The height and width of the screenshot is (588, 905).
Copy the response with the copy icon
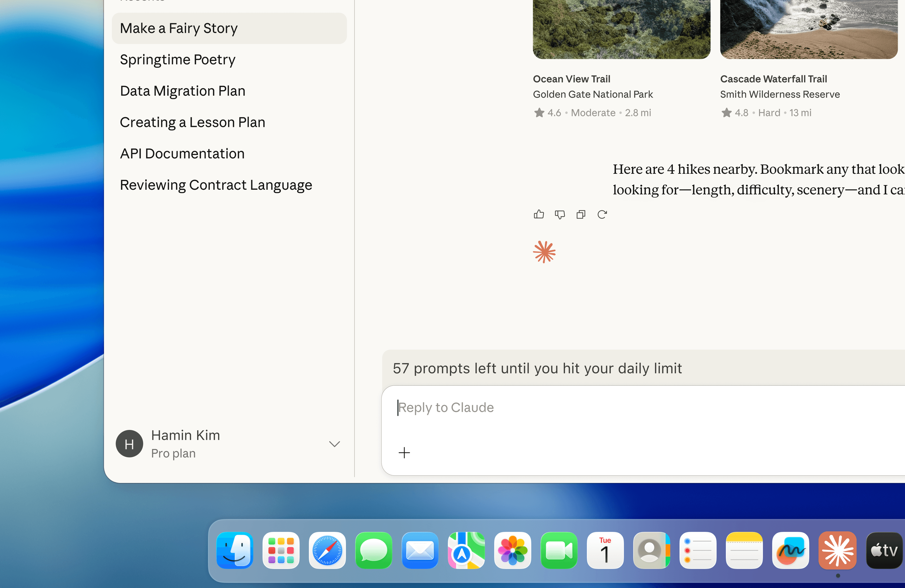(x=581, y=214)
